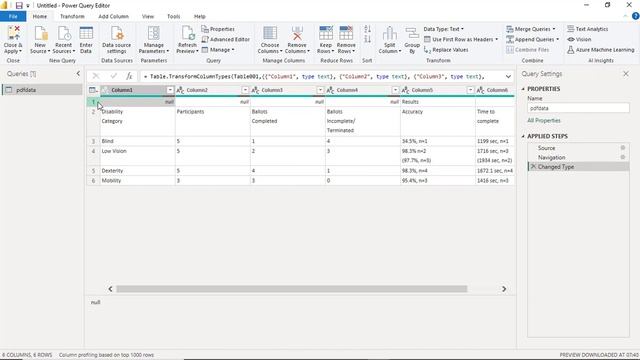Close the Query Settings pane
The height and width of the screenshot is (360, 640).
[626, 74]
